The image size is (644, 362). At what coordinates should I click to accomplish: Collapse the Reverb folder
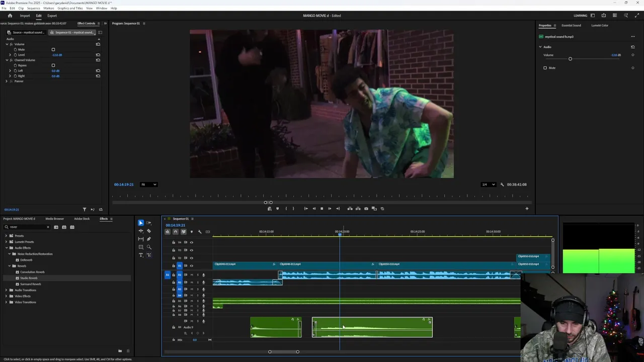[x=10, y=266]
